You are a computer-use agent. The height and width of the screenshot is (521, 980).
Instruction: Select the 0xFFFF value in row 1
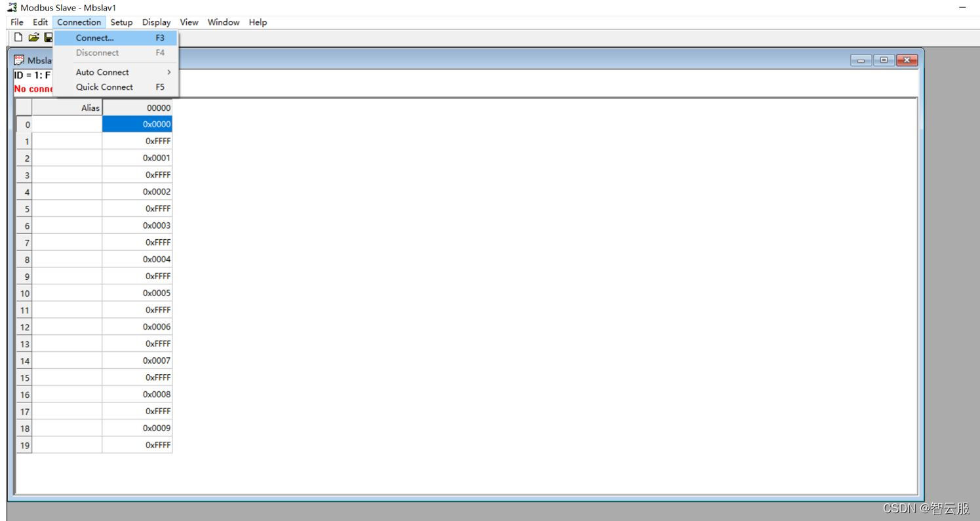137,141
